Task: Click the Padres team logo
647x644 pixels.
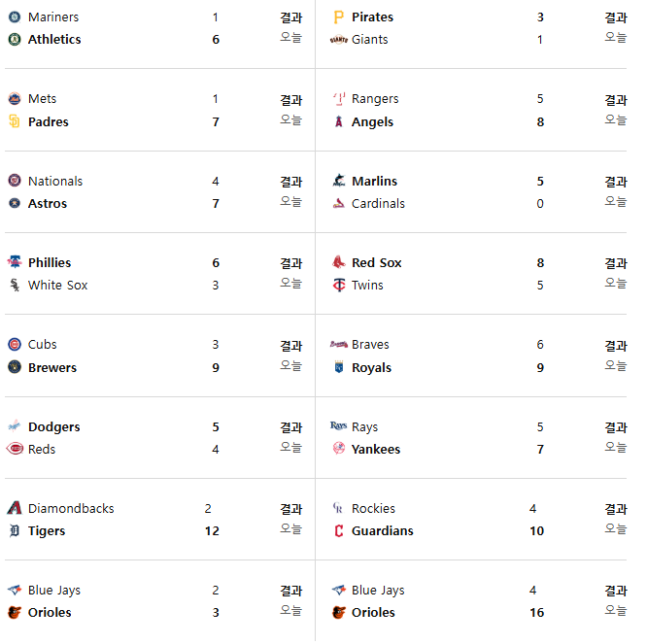Action: pos(15,121)
